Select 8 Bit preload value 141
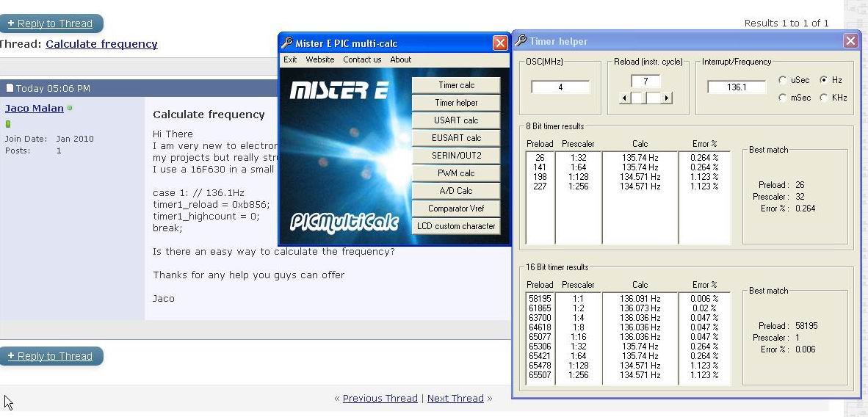 pos(540,167)
